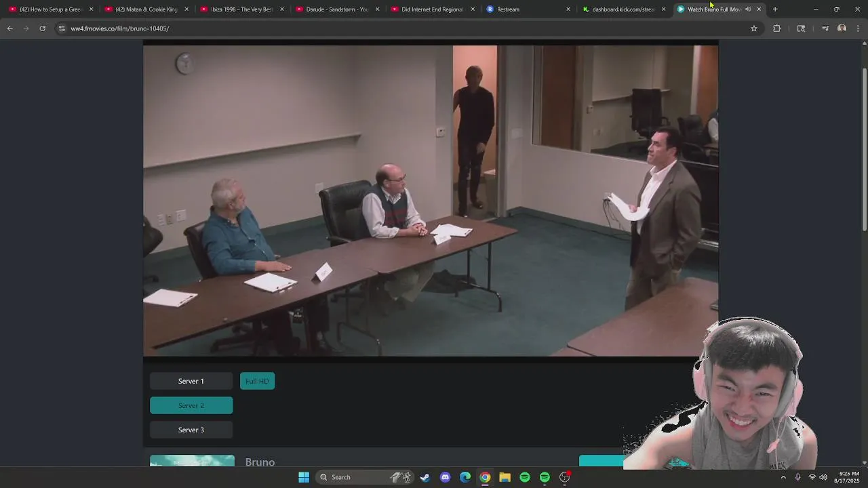Image resolution: width=868 pixels, height=488 pixels.
Task: Mute the Watch Bruno tab audio
Action: point(748,9)
